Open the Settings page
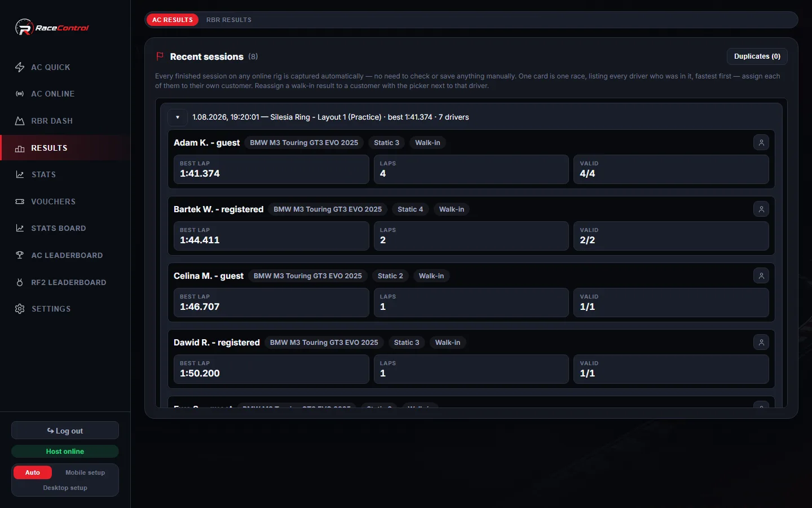This screenshot has width=812, height=508. click(x=65, y=309)
